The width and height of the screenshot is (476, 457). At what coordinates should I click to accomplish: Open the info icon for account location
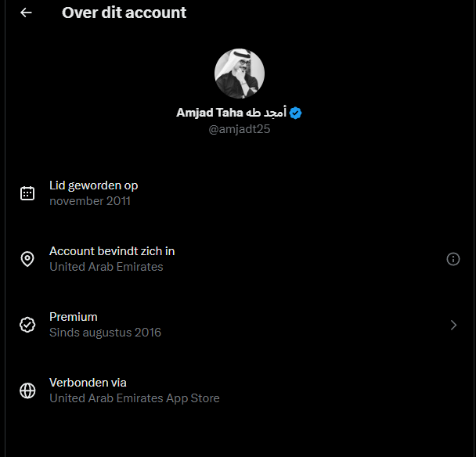[x=453, y=259]
